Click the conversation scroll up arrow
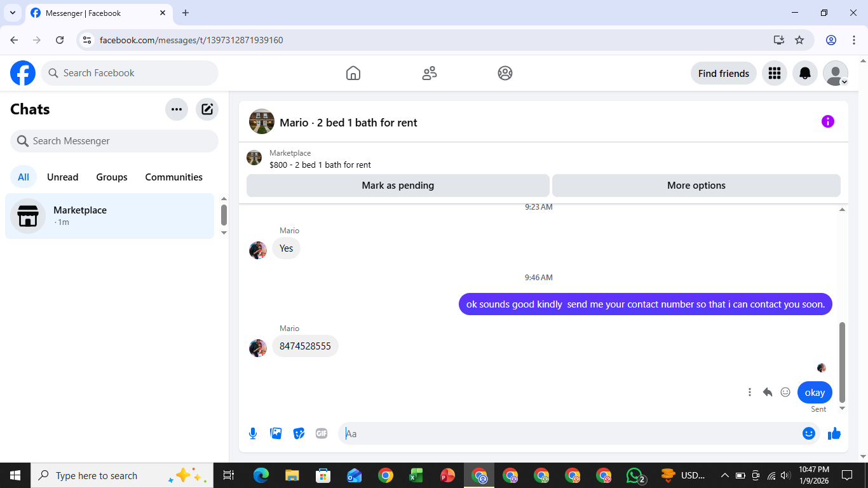The image size is (868, 488). [842, 210]
